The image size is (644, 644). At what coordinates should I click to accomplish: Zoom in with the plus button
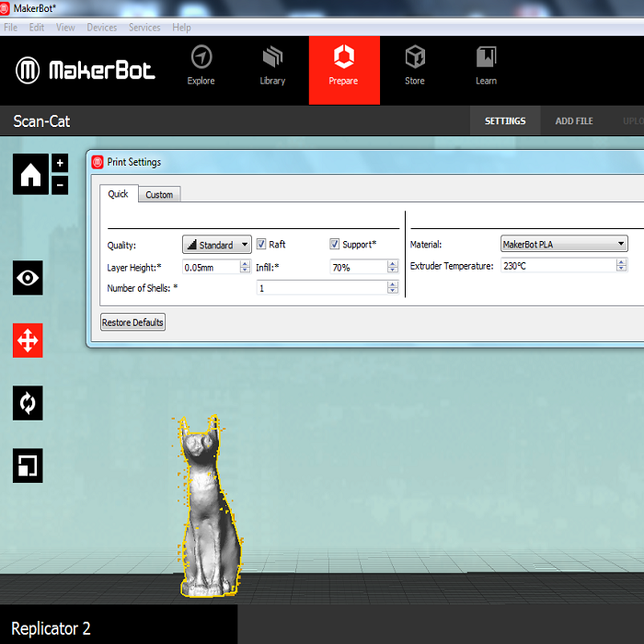pos(60,163)
